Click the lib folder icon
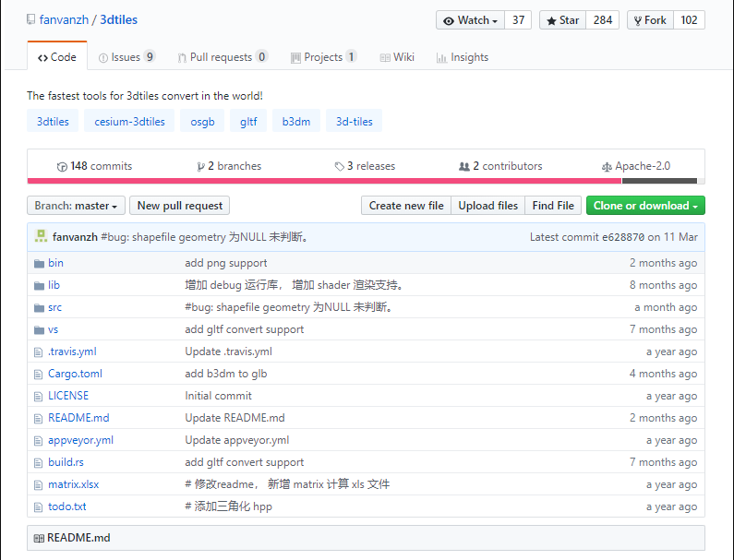The width and height of the screenshot is (734, 560). [39, 285]
